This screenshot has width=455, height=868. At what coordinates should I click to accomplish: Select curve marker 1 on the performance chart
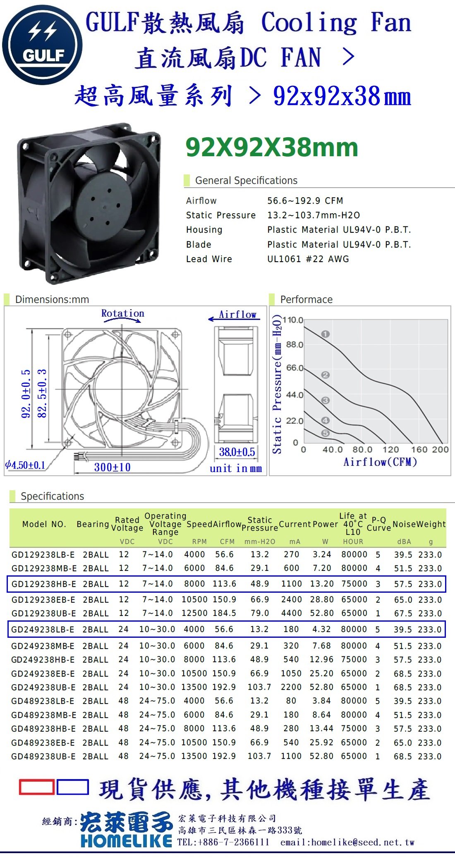(x=325, y=334)
